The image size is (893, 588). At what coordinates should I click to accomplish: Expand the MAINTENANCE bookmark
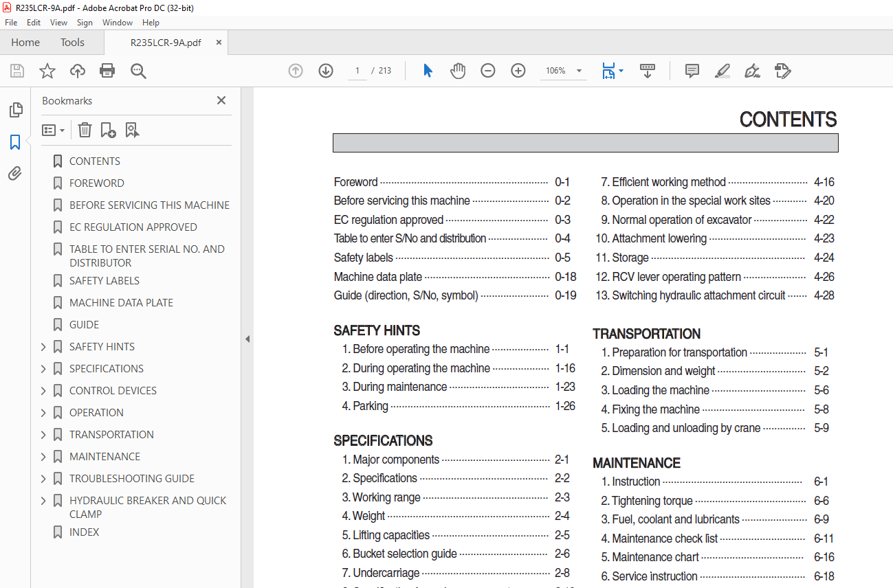pos(43,457)
